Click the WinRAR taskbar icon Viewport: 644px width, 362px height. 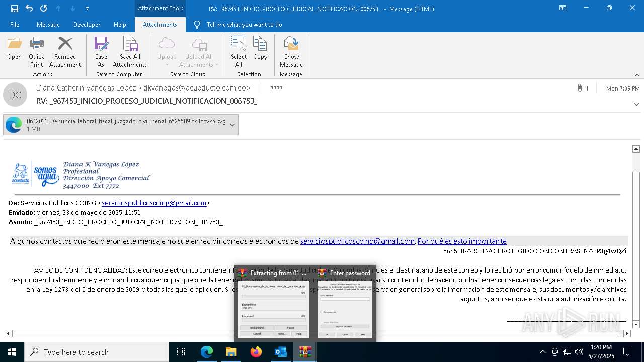[305, 352]
